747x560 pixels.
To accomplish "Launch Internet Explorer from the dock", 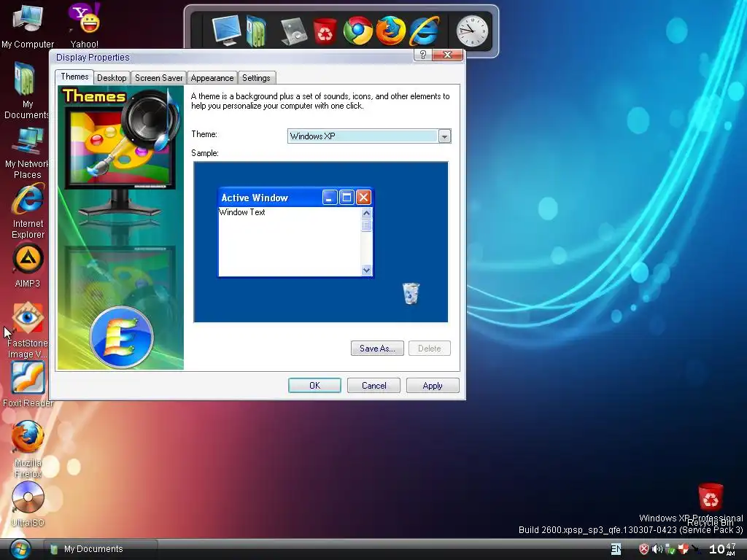I will tap(424, 31).
